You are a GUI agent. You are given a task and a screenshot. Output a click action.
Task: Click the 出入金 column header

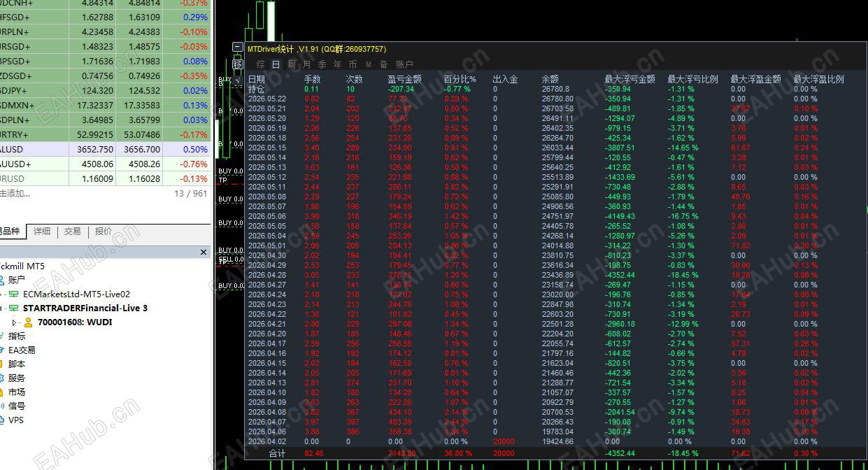coord(506,80)
